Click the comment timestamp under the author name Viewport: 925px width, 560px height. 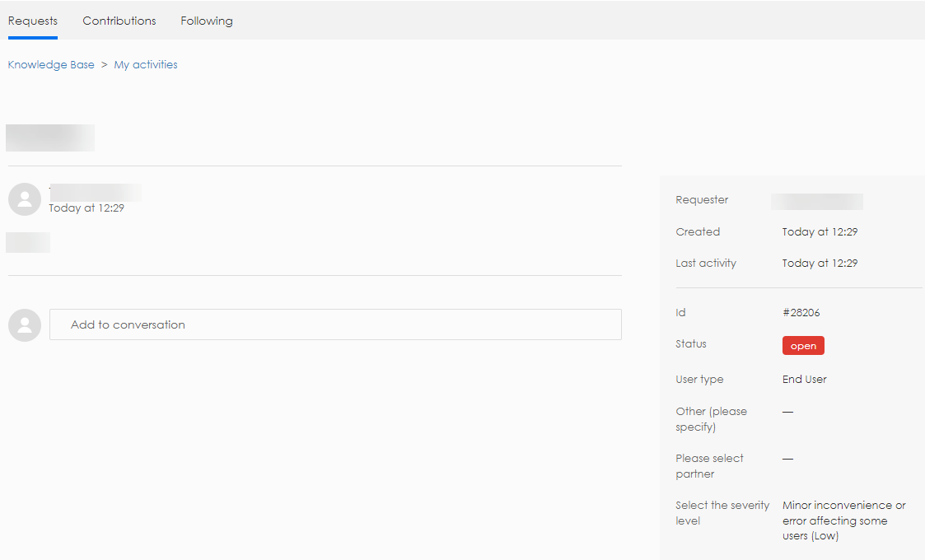click(x=85, y=208)
